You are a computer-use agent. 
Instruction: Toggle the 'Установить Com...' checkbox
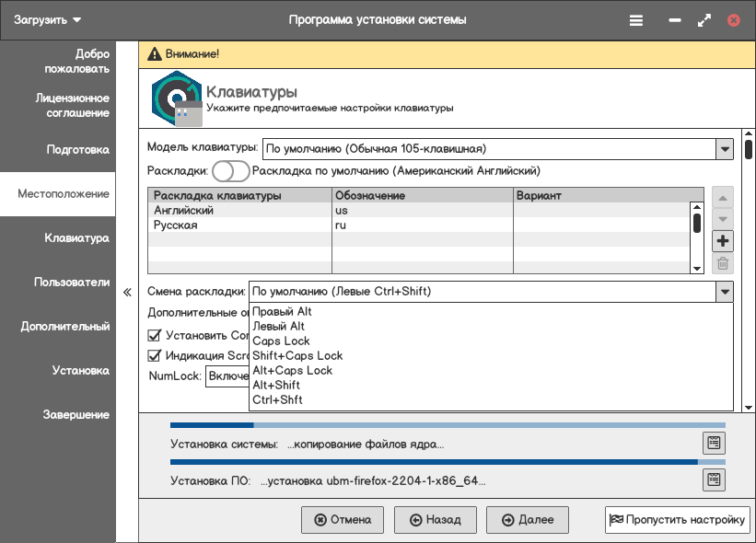(x=155, y=335)
